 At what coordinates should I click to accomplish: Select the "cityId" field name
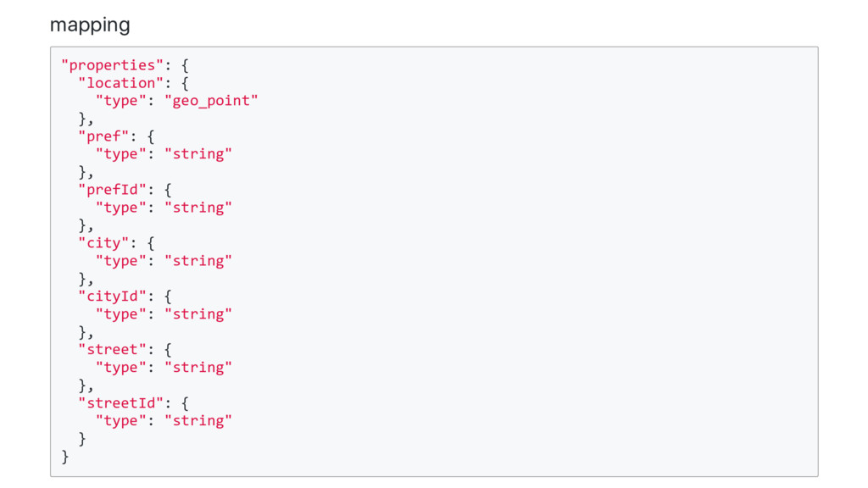(x=112, y=297)
